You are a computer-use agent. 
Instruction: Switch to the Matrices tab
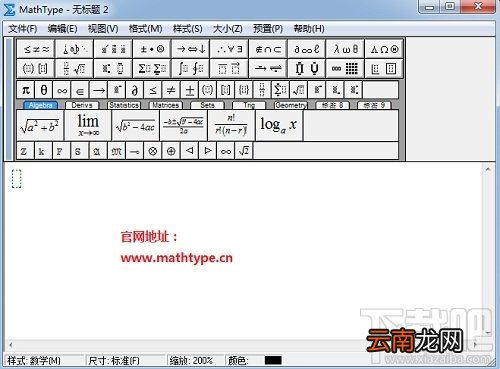pyautogui.click(x=166, y=105)
